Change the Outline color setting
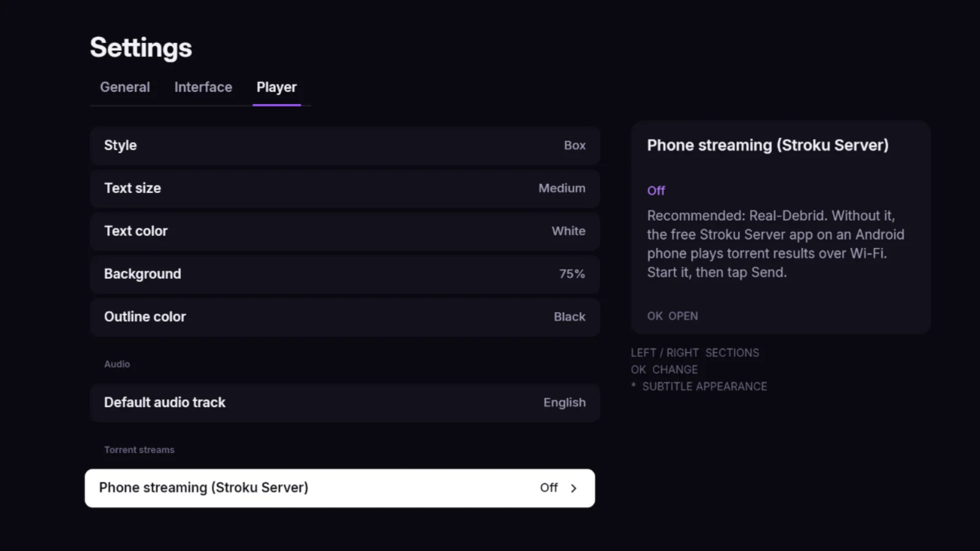980x551 pixels. [345, 317]
